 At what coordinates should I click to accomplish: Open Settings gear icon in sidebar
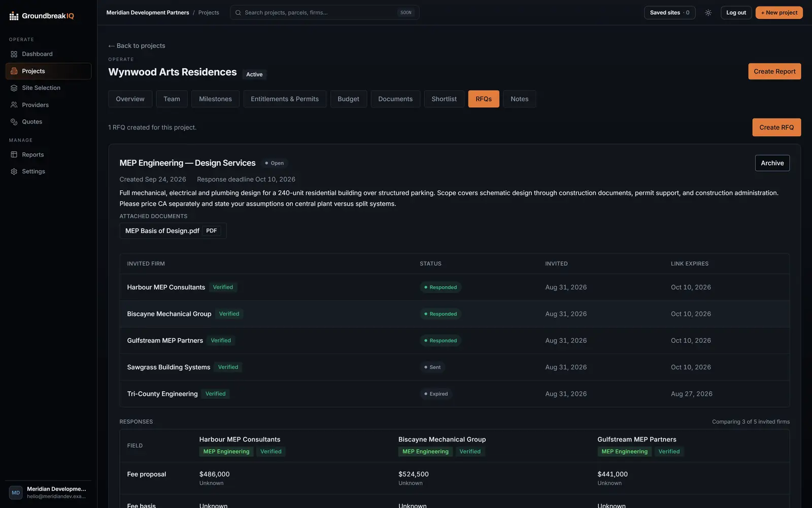(x=14, y=172)
